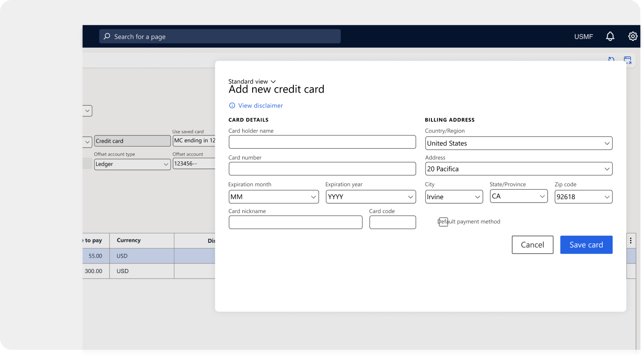644x357 pixels.
Task: Open the Zip code dropdown 92618
Action: [583, 197]
